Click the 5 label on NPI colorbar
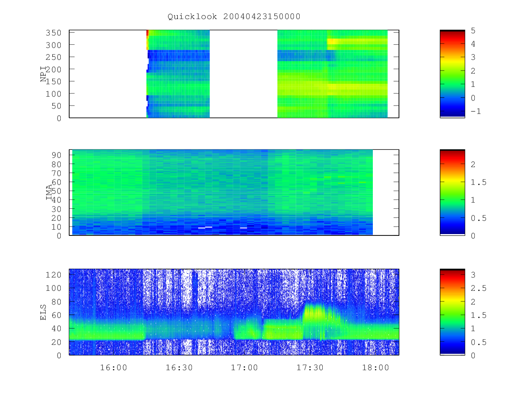Image resolution: width=532 pixels, height=399 pixels. pyautogui.click(x=473, y=31)
